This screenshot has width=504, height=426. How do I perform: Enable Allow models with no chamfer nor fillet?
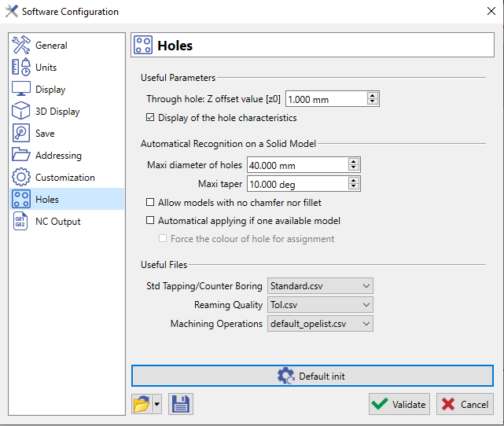(151, 203)
